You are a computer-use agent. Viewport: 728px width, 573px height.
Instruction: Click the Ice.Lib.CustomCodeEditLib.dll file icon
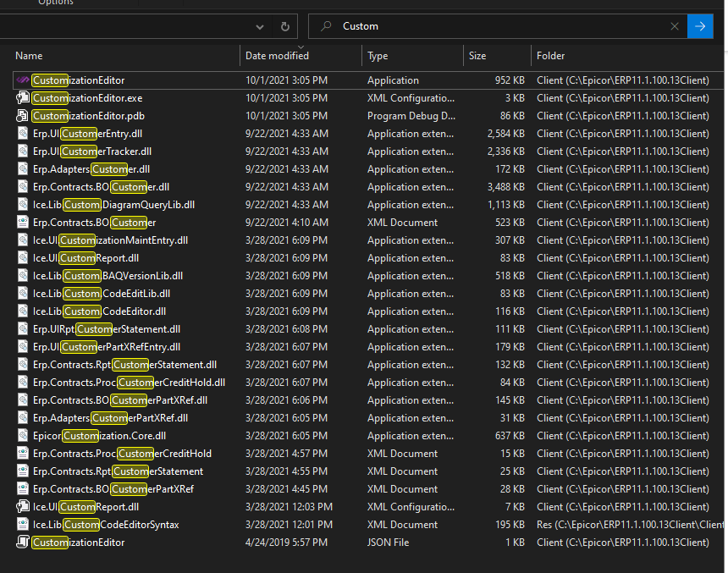pos(23,294)
